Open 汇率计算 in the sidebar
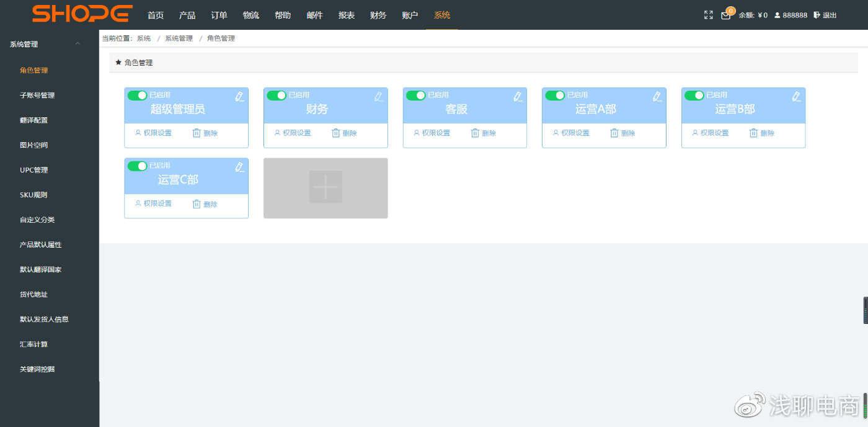The height and width of the screenshot is (427, 868). pos(33,344)
